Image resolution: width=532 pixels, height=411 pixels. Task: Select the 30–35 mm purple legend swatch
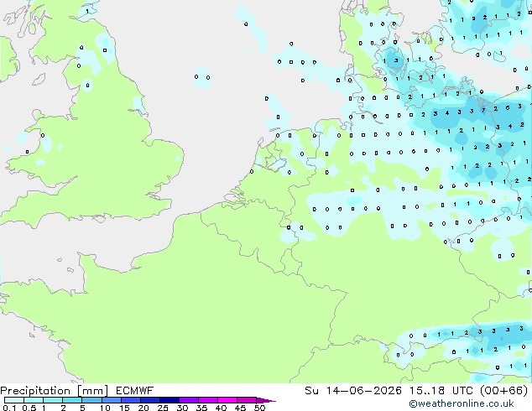tap(188, 400)
